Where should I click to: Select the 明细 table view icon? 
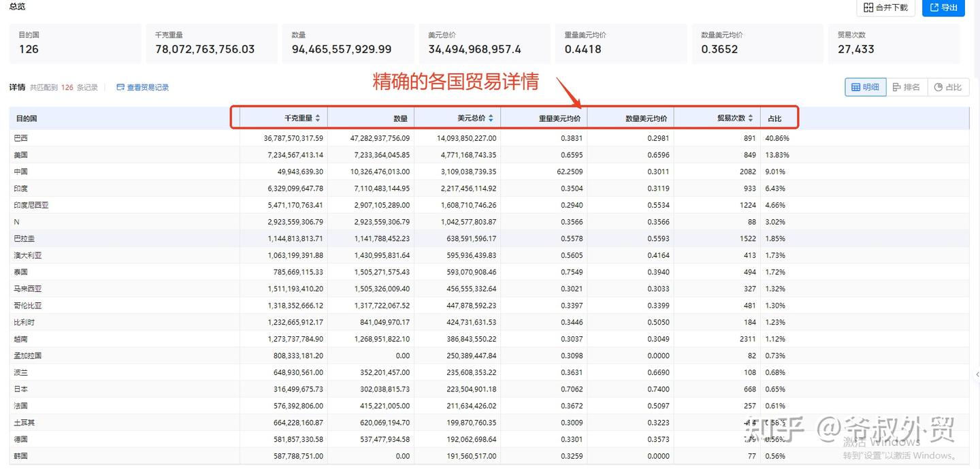(x=855, y=87)
